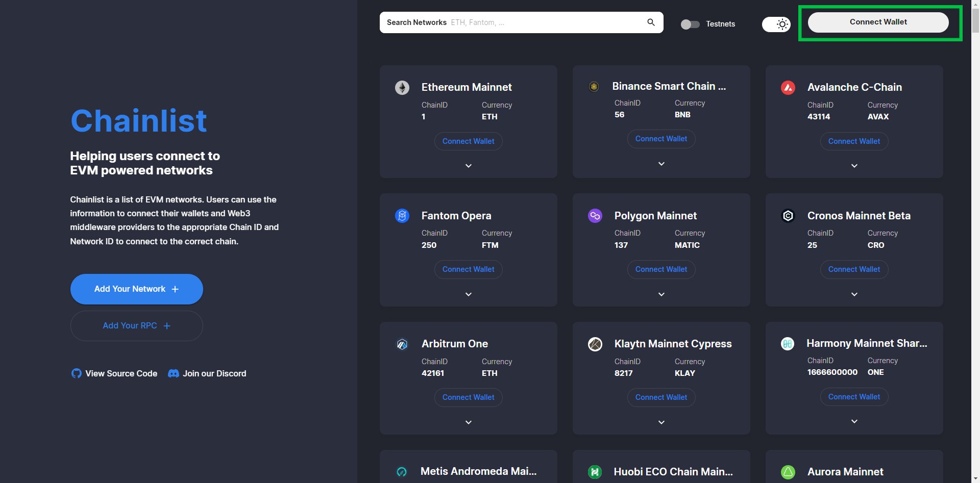Screen dimensions: 980x483
Task: Click the search magnifier icon
Action: pyautogui.click(x=651, y=22)
